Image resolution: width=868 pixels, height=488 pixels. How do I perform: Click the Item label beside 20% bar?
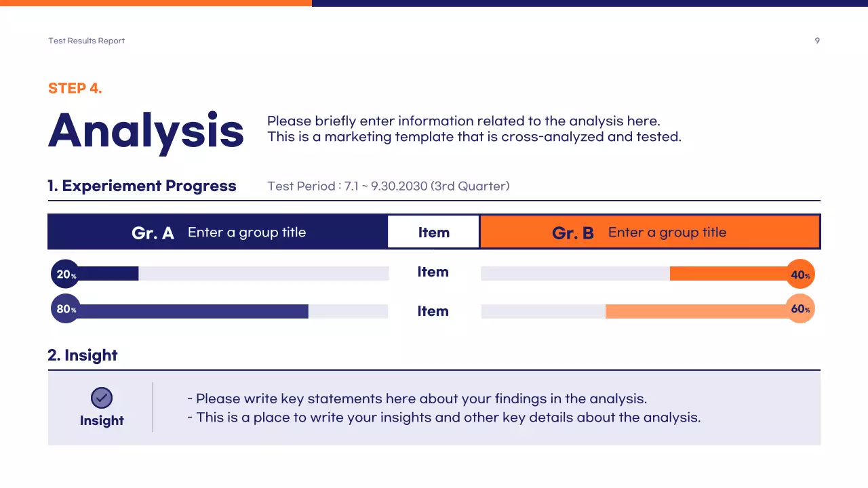[x=433, y=272]
